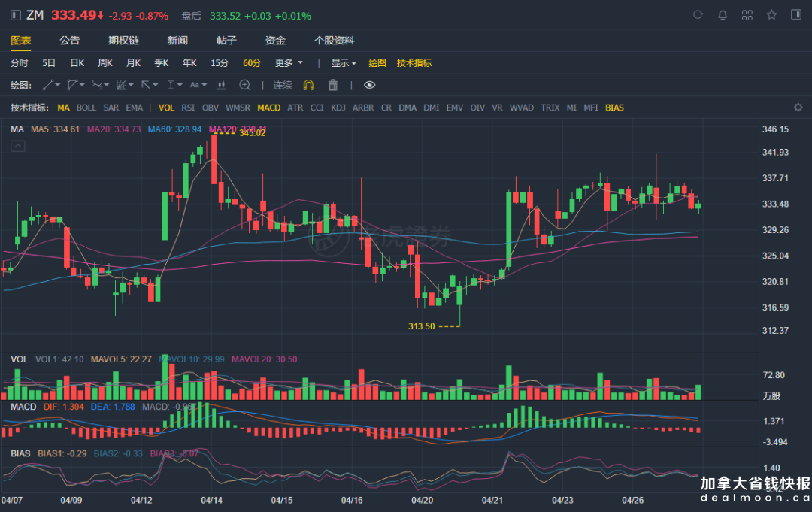Switch to the 期权链 tab
Viewport: 812px width, 512px height.
[x=123, y=41]
